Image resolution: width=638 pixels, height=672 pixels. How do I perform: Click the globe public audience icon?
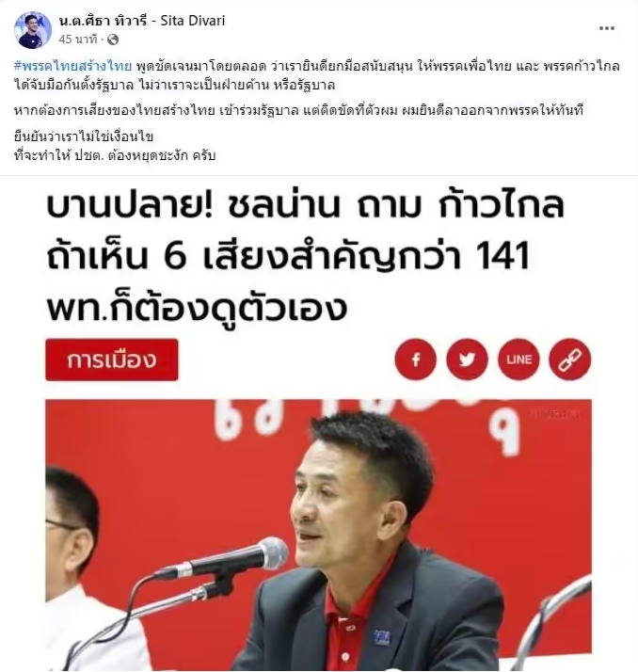click(113, 40)
